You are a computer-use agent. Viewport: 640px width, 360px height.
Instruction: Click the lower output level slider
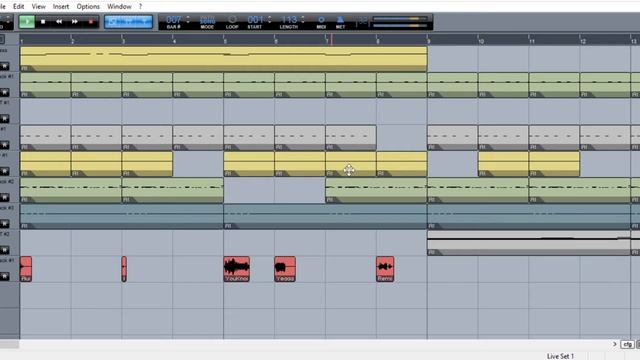coord(400,25)
